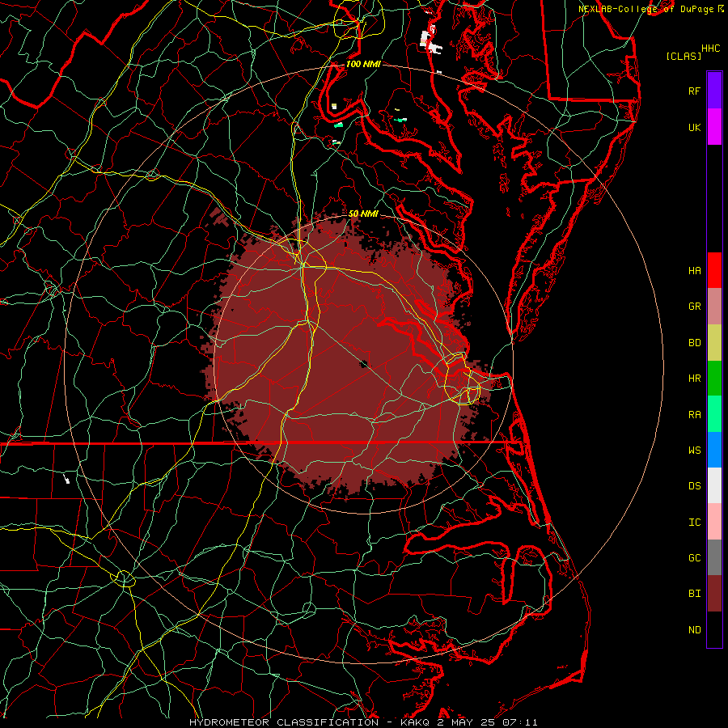Click the BD legend label
The height and width of the screenshot is (728, 728).
coord(694,343)
